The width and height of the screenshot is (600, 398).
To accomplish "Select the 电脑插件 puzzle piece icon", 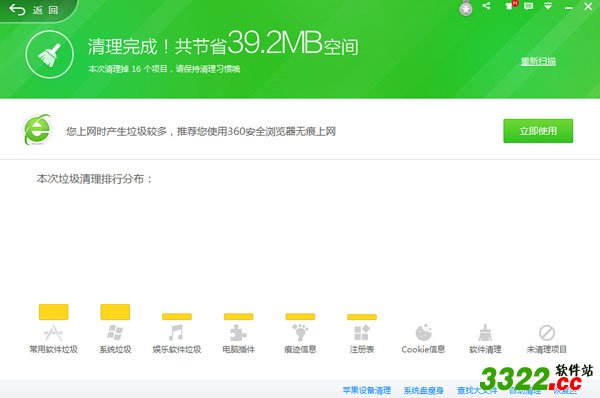I will tap(238, 333).
